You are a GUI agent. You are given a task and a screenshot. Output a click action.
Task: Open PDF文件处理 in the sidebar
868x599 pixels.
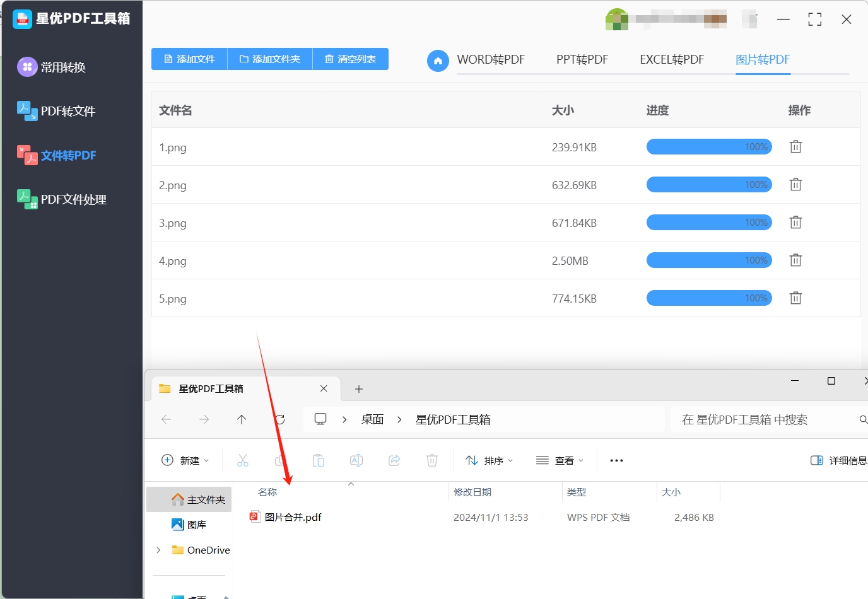click(x=62, y=199)
